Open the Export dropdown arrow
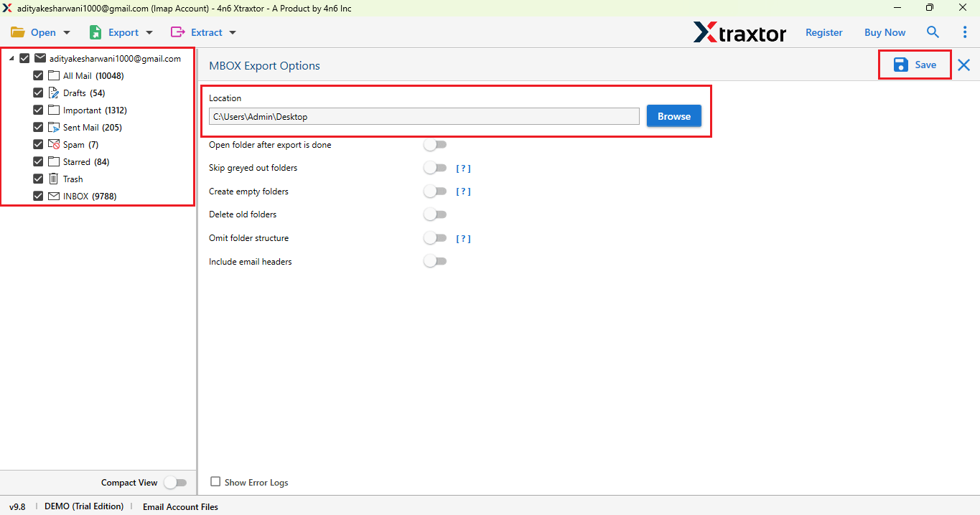This screenshot has width=980, height=515. click(149, 32)
